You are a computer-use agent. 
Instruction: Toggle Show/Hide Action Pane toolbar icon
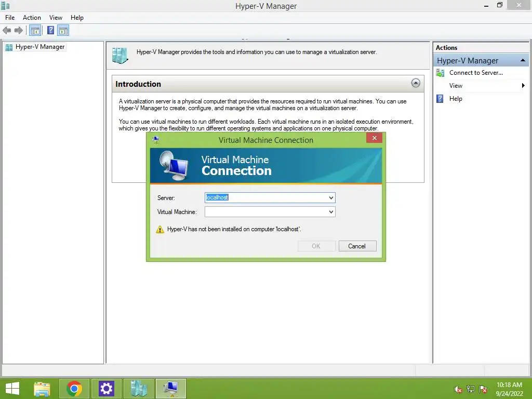tap(63, 31)
